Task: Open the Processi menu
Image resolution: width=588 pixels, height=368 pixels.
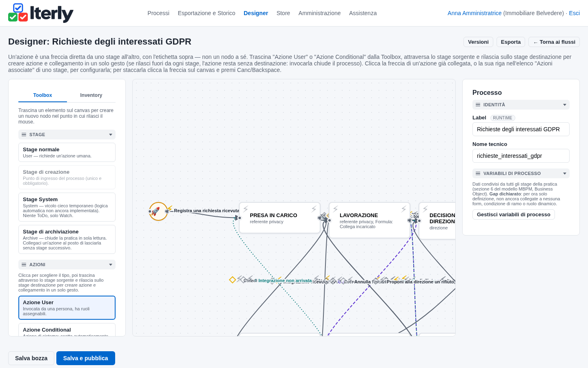Action: click(x=158, y=13)
